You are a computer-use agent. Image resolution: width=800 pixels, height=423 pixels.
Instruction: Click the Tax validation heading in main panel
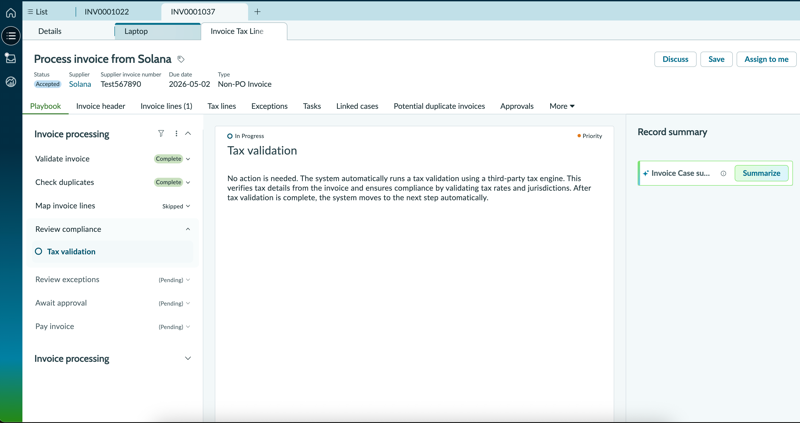(262, 151)
